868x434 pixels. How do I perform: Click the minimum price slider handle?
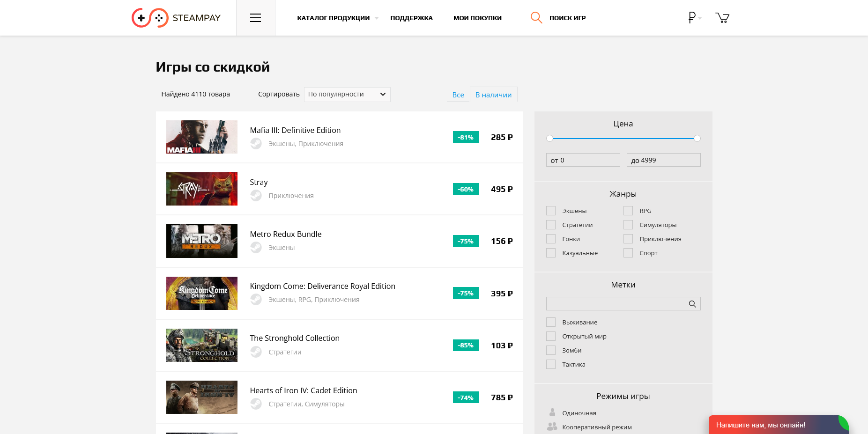(x=549, y=138)
